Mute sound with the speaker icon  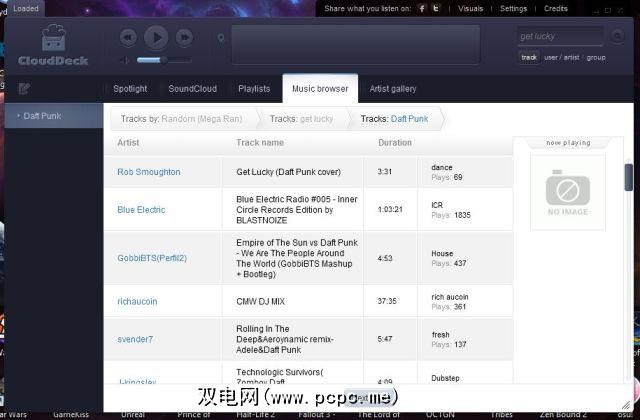click(124, 60)
